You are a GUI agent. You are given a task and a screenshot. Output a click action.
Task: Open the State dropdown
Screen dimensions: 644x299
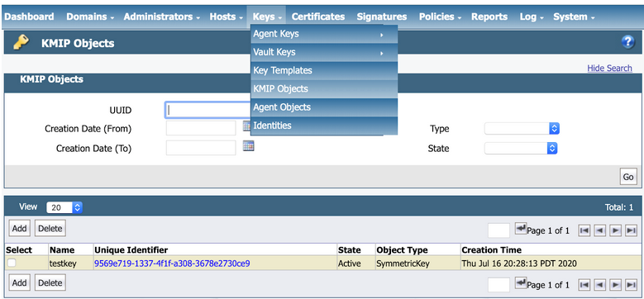click(x=521, y=149)
